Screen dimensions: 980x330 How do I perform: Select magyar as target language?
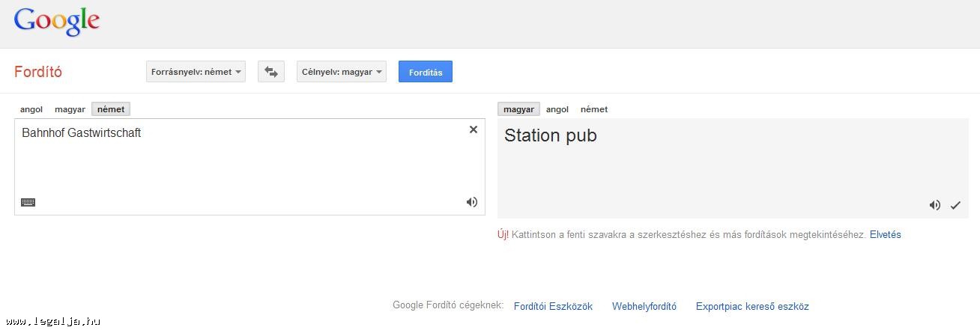pyautogui.click(x=518, y=109)
